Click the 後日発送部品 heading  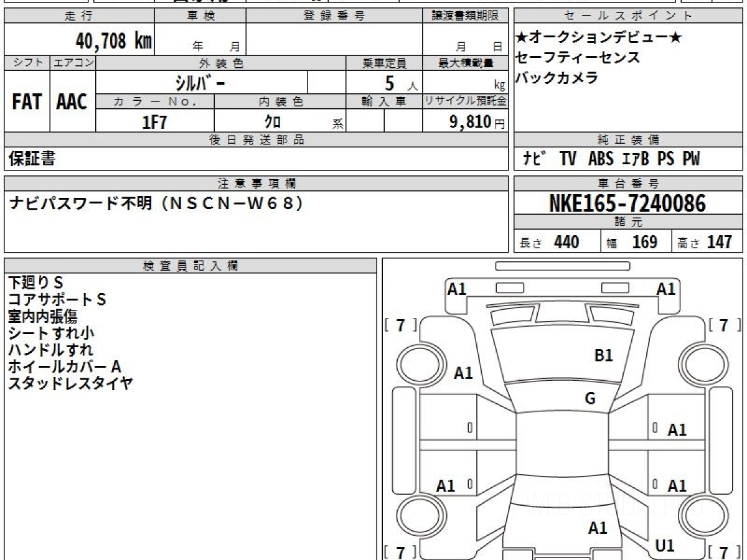[x=256, y=140]
